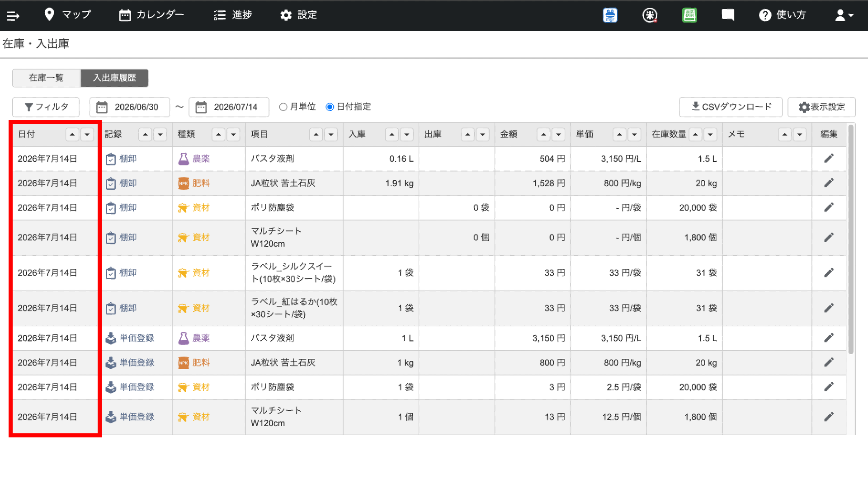Sort 日付 column descending
The width and height of the screenshot is (868, 488).
pyautogui.click(x=87, y=134)
